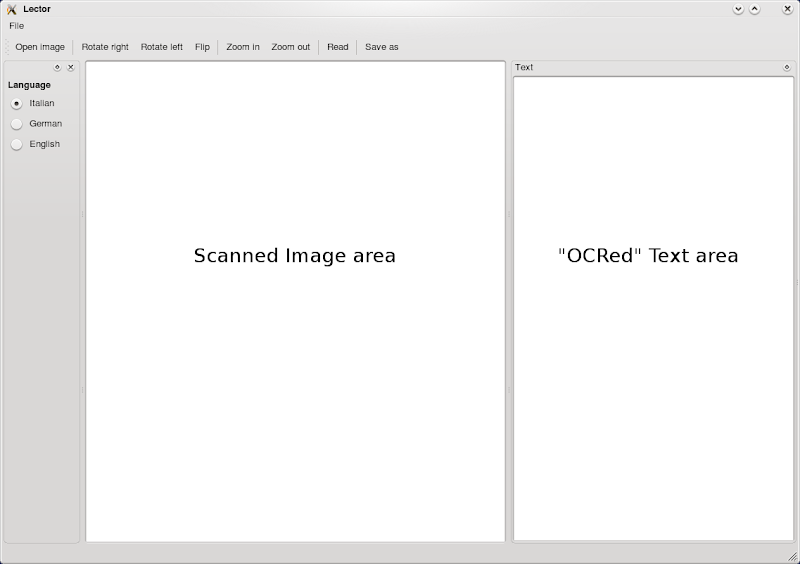The image size is (800, 564).
Task: Rotate the image left
Action: [162, 47]
